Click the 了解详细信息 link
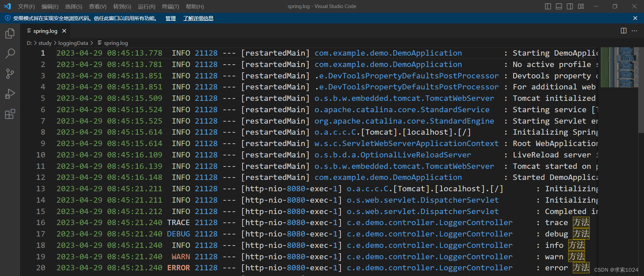 pyautogui.click(x=198, y=18)
